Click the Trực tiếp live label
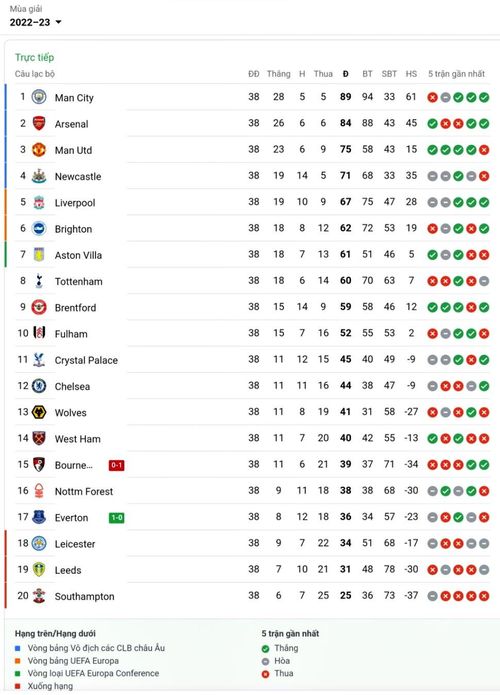 click(35, 57)
